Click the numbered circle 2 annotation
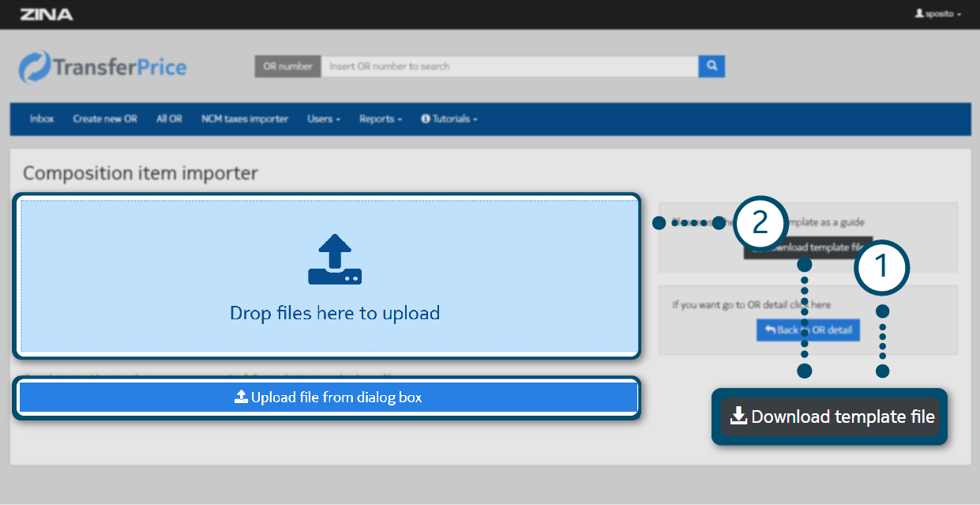This screenshot has height=505, width=980. [x=760, y=223]
